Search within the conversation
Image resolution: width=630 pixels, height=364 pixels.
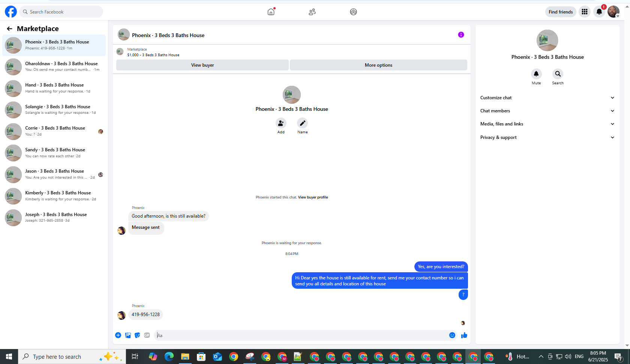(558, 74)
